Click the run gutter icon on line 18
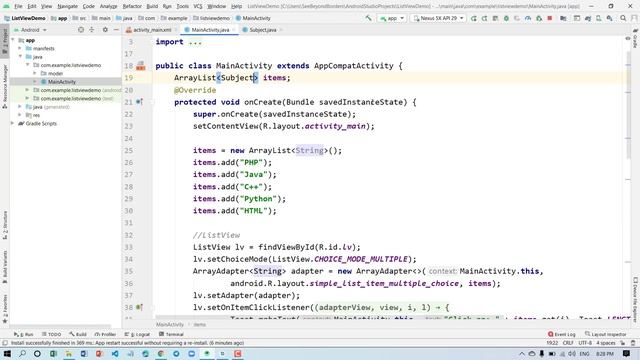This screenshot has height=360, width=640. (140, 66)
